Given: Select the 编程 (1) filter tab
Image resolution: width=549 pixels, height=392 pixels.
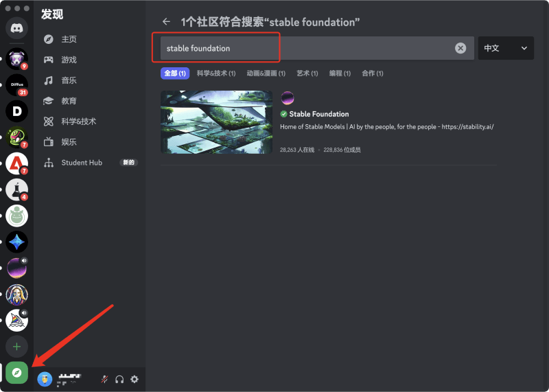Looking at the screenshot, I should point(340,73).
